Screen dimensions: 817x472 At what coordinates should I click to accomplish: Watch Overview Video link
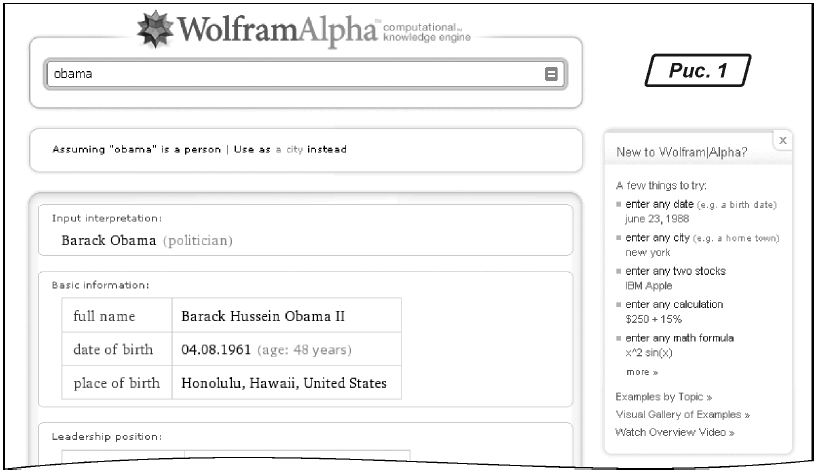click(674, 432)
